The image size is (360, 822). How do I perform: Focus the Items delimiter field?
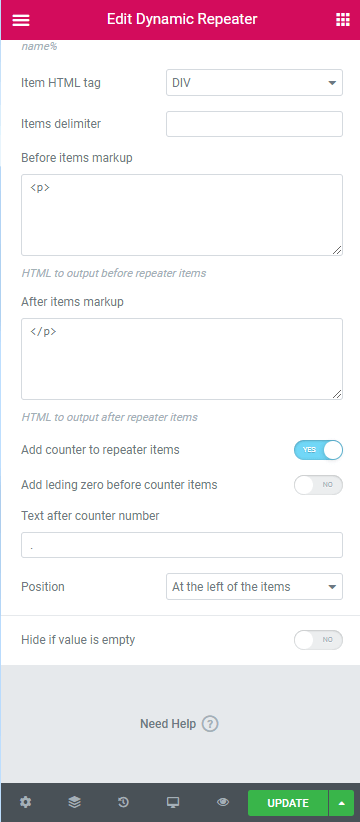point(254,124)
